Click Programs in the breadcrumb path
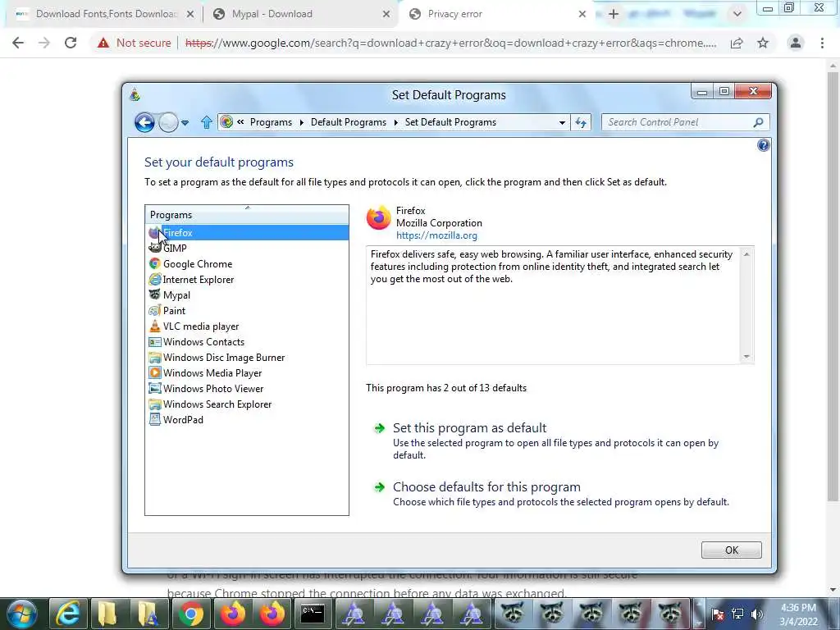The width and height of the screenshot is (840, 630). pos(271,122)
